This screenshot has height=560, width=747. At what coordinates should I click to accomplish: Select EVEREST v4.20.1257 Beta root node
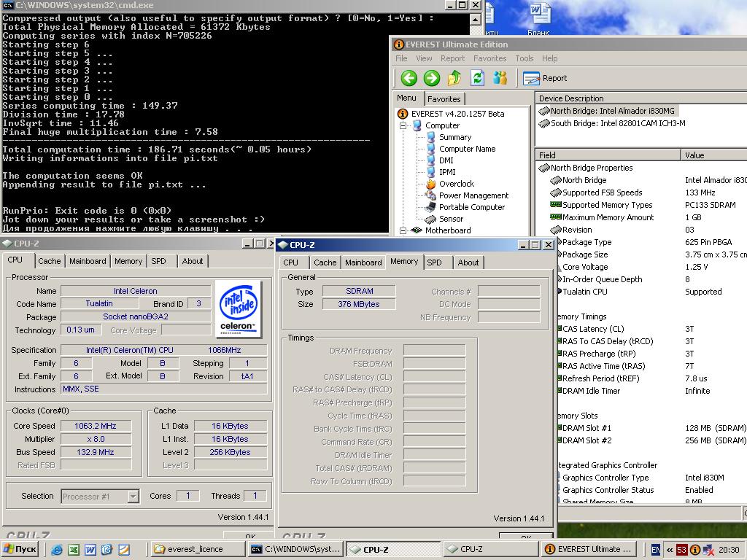[x=457, y=114]
